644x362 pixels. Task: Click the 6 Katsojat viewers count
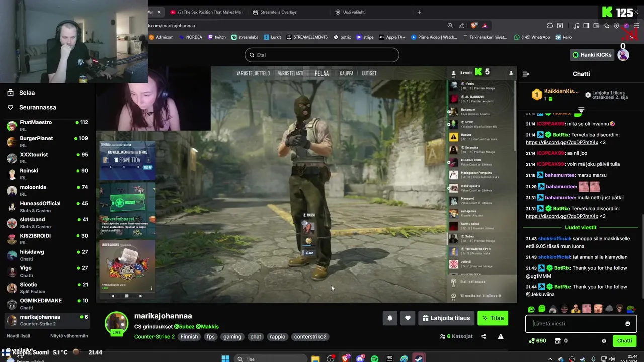tap(456, 336)
